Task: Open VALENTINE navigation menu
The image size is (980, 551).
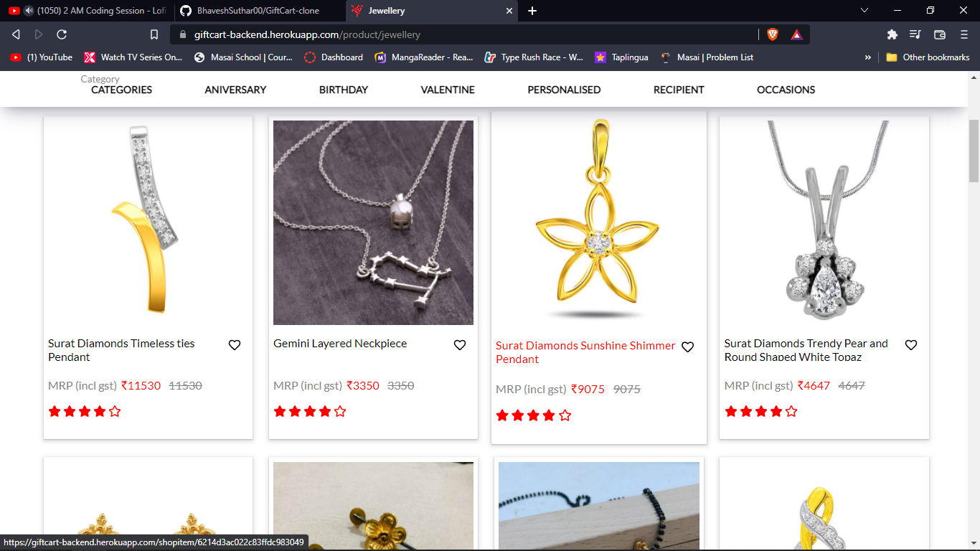Action: (x=448, y=90)
